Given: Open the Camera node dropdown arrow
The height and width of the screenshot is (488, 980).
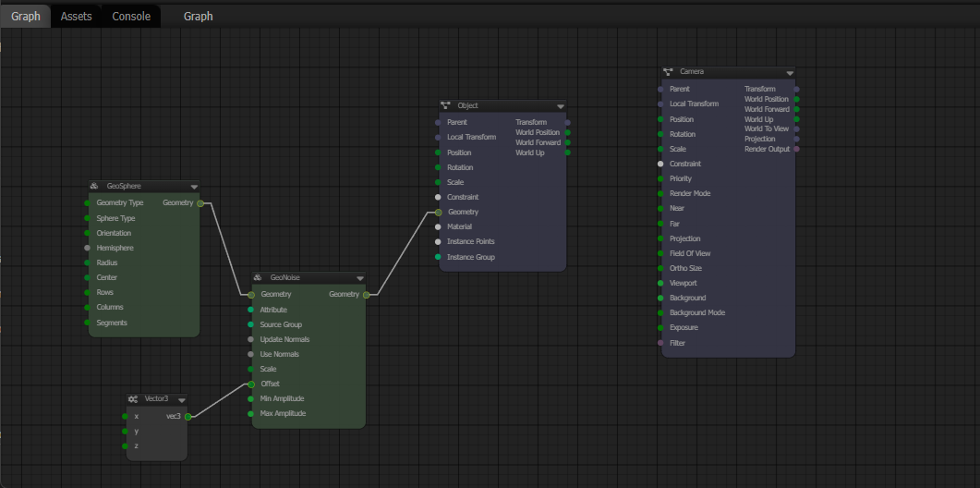Looking at the screenshot, I should 790,72.
